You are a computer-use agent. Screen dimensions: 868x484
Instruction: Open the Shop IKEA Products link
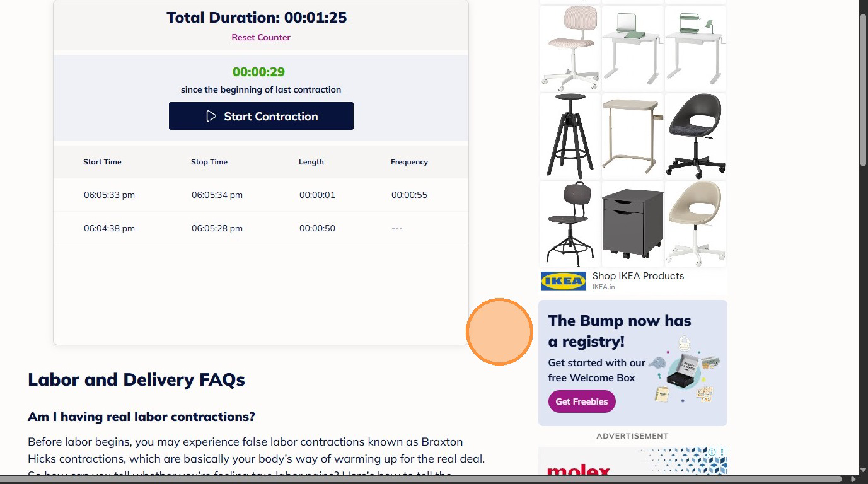point(638,276)
